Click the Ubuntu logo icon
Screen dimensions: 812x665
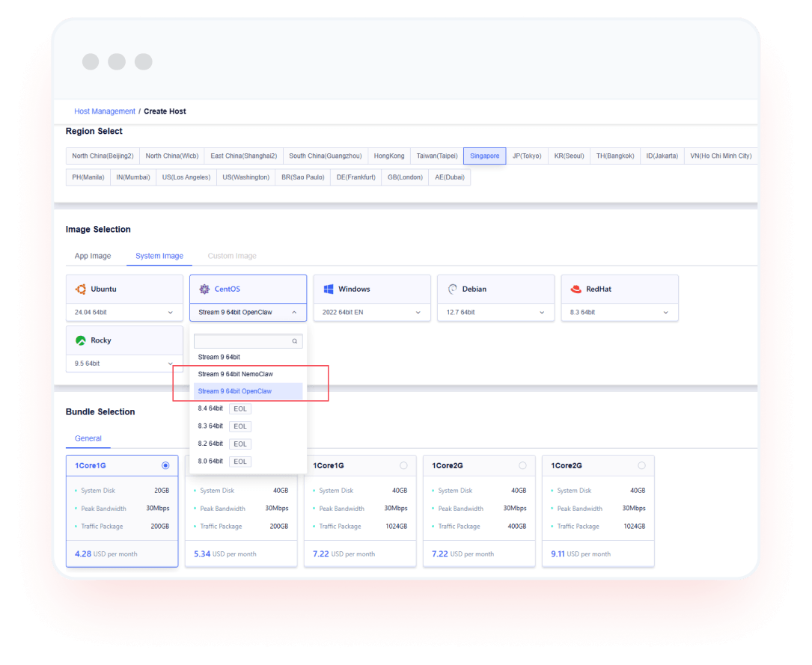[x=81, y=289]
